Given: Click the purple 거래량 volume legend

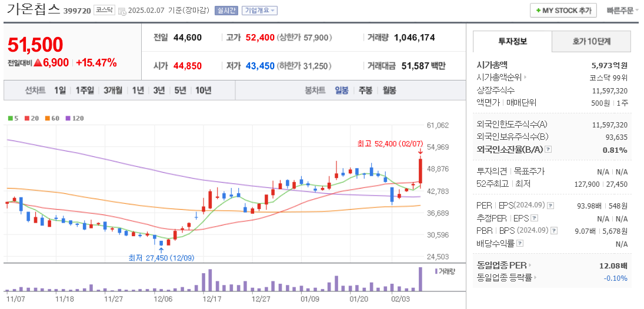Looking at the screenshot, I should click(445, 271).
